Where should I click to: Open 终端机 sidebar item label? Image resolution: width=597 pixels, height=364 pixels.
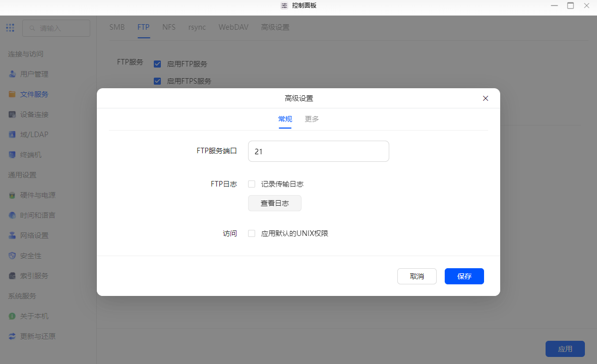coord(31,155)
